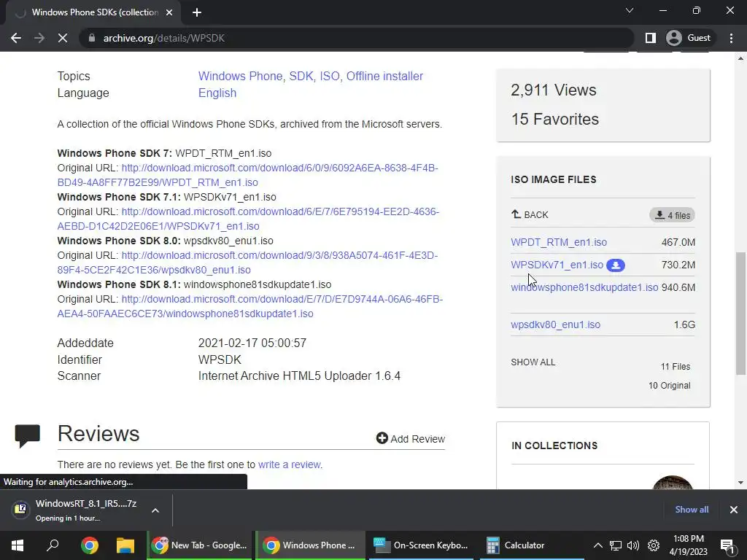Switch to New Tab Google Chrome window
The image size is (747, 560).
pos(199,545)
